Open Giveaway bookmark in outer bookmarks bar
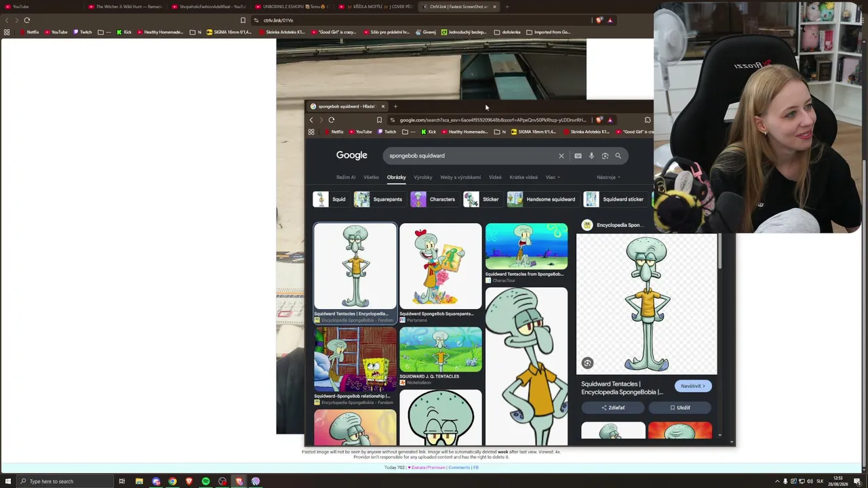This screenshot has height=488, width=868. (425, 32)
